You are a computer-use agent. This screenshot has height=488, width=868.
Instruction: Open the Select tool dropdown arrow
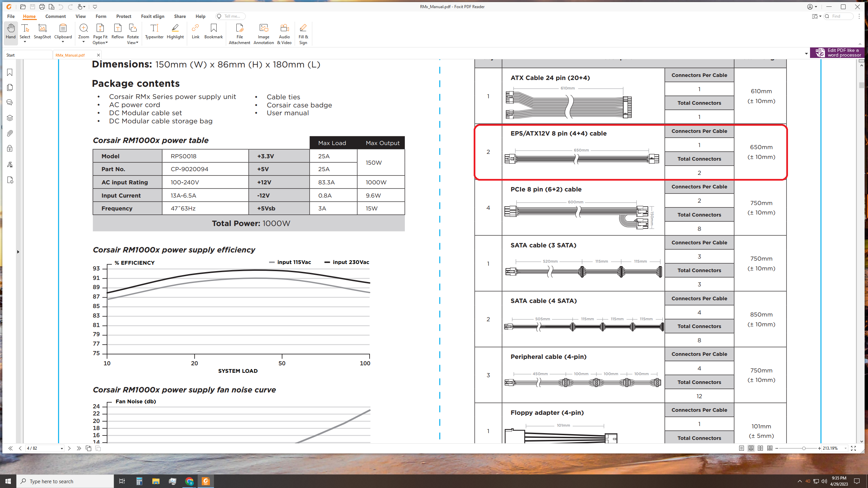(x=25, y=42)
